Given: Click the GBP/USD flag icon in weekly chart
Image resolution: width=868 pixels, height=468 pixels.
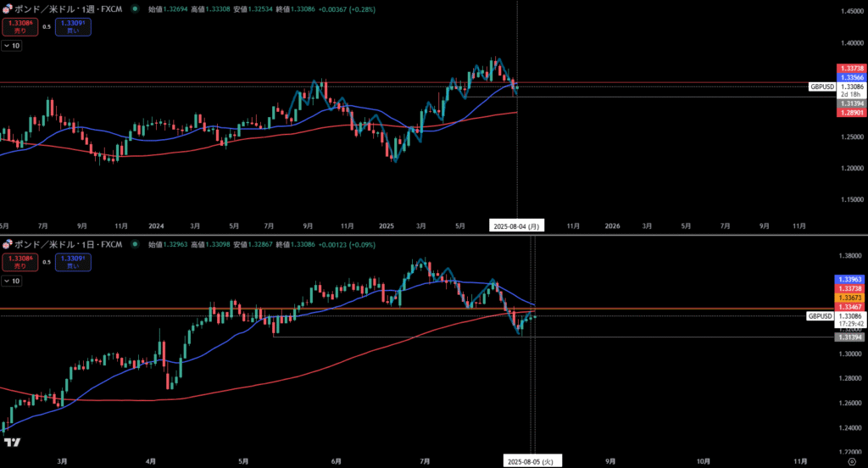Looking at the screenshot, I should point(7,8).
